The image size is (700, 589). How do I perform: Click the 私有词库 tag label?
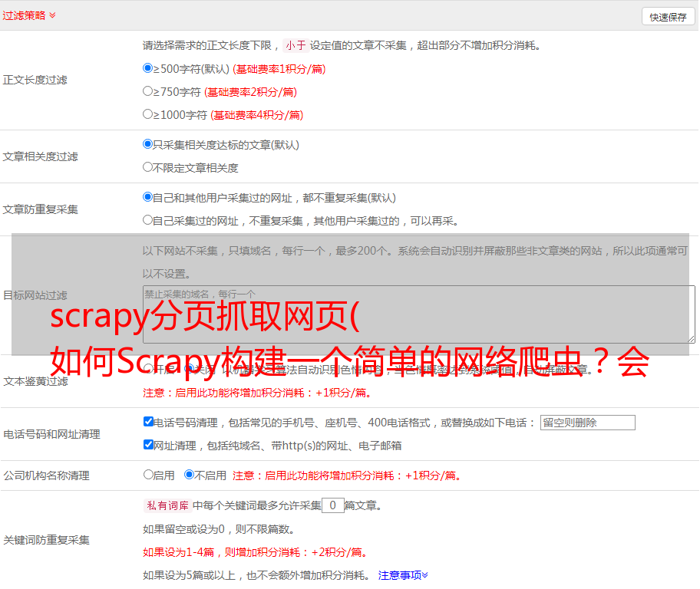point(168,505)
